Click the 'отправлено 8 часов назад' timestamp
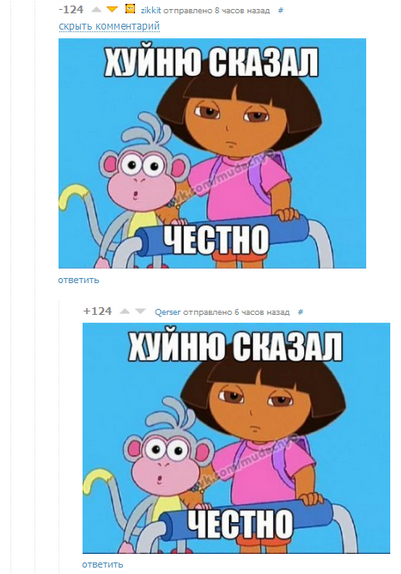Viewport: 401px width, 574px height. click(216, 11)
